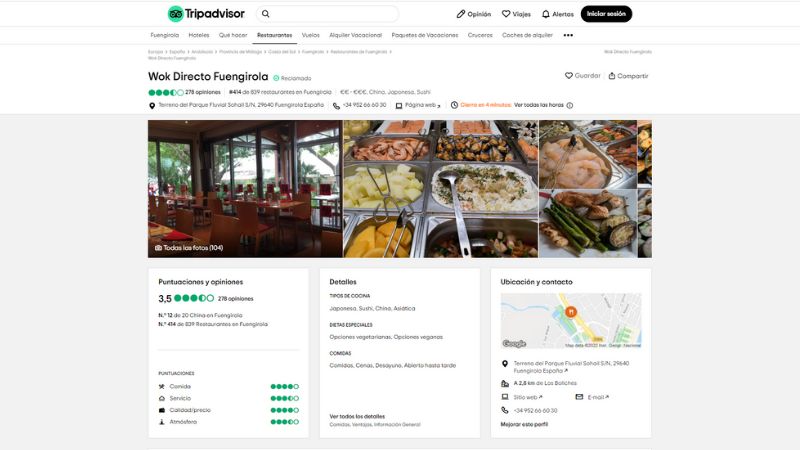The height and width of the screenshot is (450, 800).
Task: Open the Alertas bell icon
Action: [545, 14]
